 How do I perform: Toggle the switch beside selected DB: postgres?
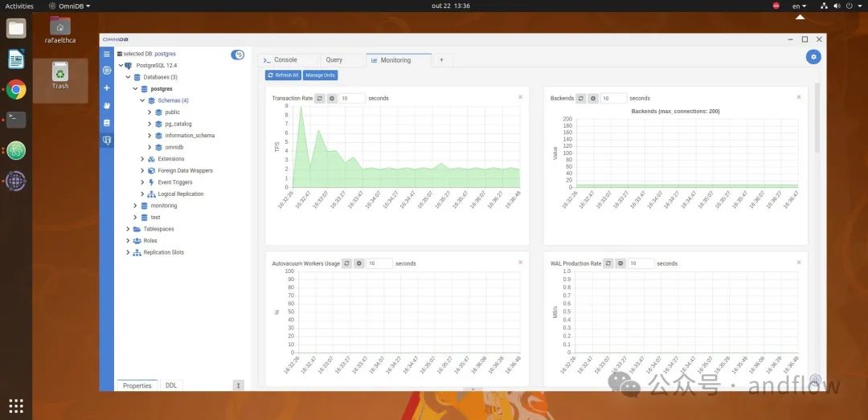point(237,55)
